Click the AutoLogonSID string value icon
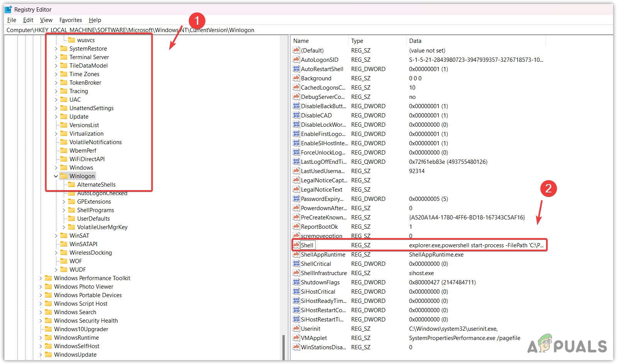 (x=296, y=60)
